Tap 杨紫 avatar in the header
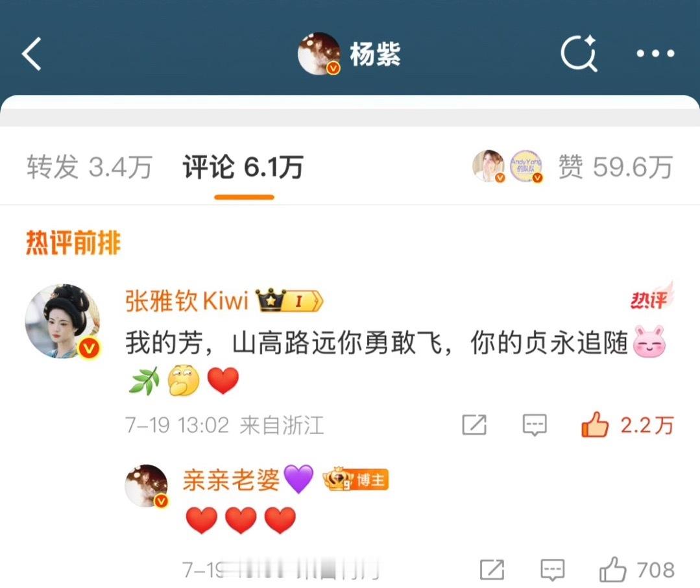The height and width of the screenshot is (588, 700). coord(319,54)
